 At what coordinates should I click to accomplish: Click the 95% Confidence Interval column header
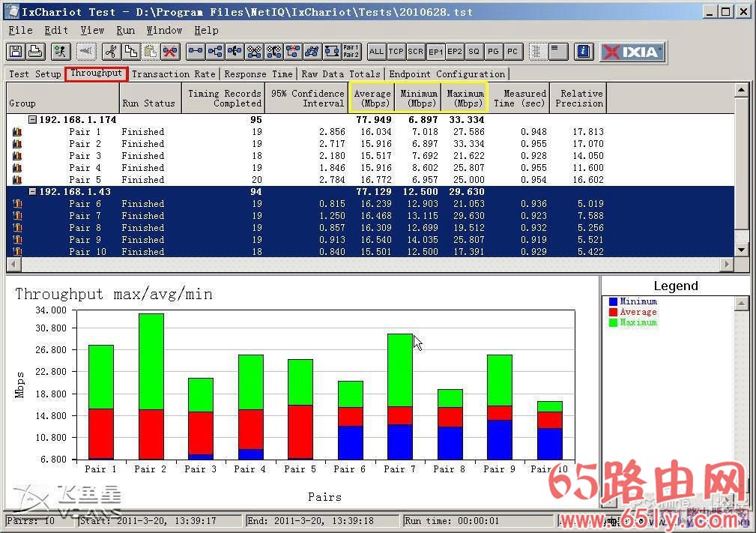tap(306, 98)
